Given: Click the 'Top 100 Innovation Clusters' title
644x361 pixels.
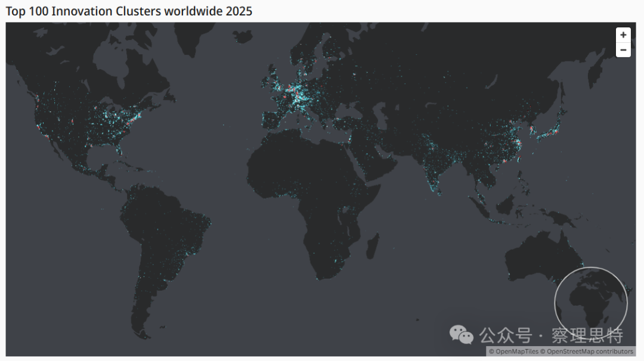Looking at the screenshot, I should pos(129,11).
